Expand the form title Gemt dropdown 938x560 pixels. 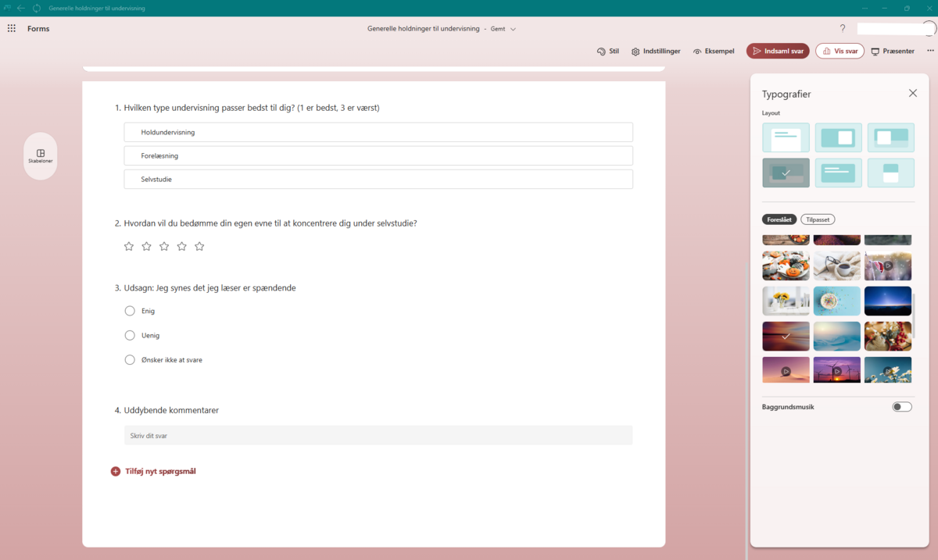[x=513, y=29]
